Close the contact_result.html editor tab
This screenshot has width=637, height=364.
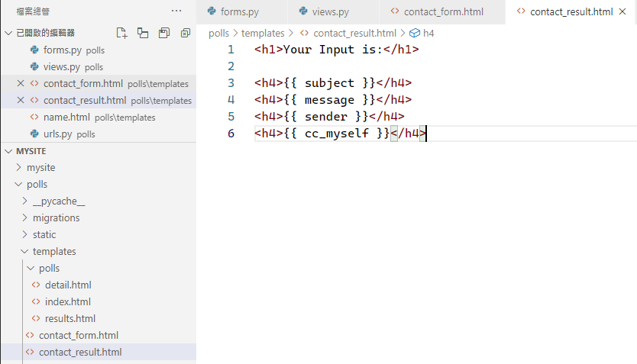(x=626, y=11)
